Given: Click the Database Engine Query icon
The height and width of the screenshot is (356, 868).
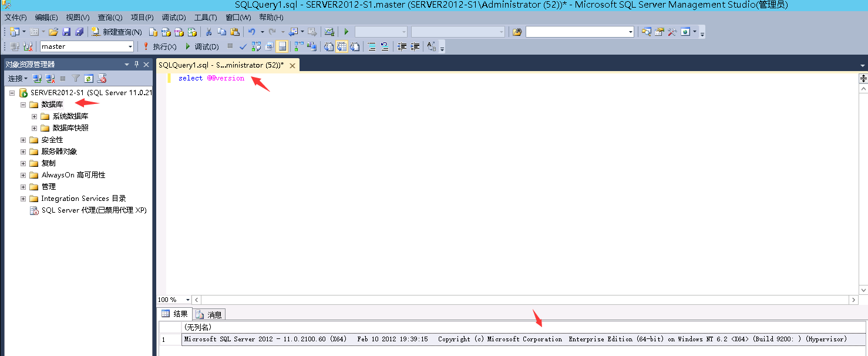Looking at the screenshot, I should 153,32.
